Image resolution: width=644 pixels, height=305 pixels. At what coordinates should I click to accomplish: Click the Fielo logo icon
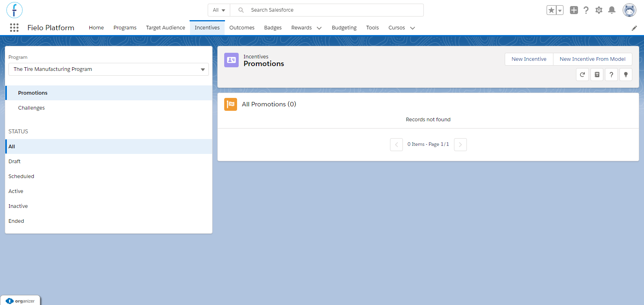(x=14, y=10)
